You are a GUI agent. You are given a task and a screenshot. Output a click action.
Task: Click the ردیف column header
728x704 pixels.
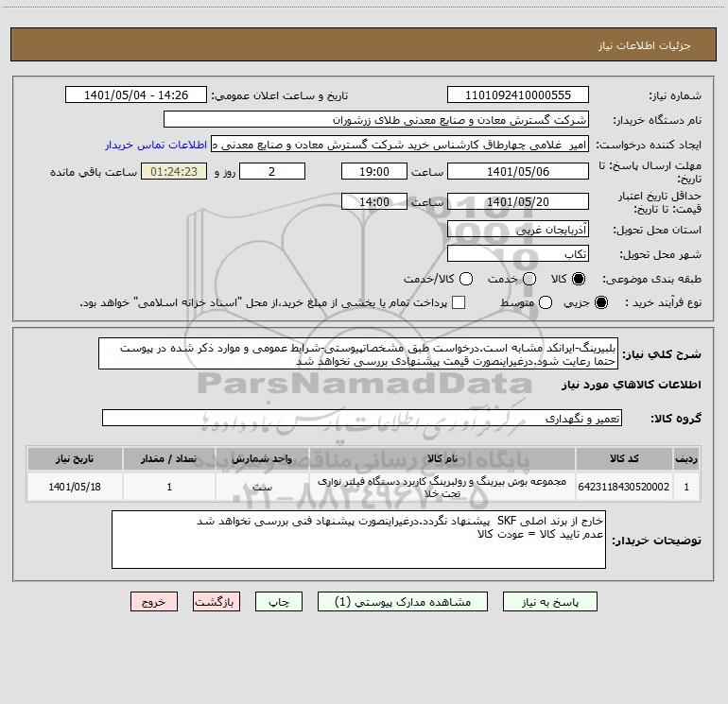(x=686, y=458)
